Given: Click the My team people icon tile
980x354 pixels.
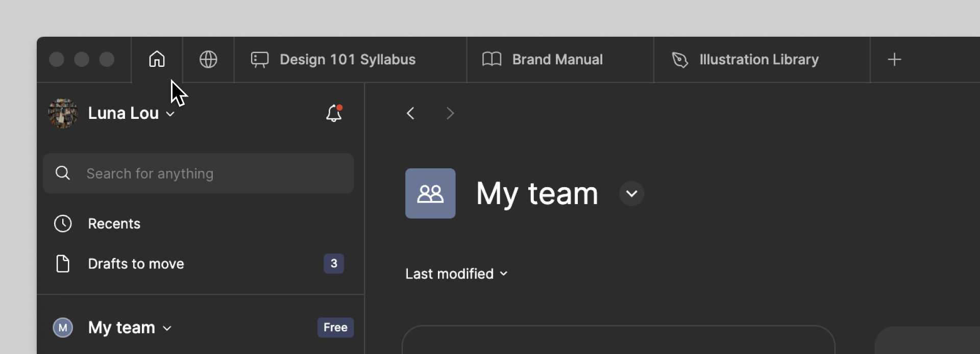Looking at the screenshot, I should pos(430,193).
